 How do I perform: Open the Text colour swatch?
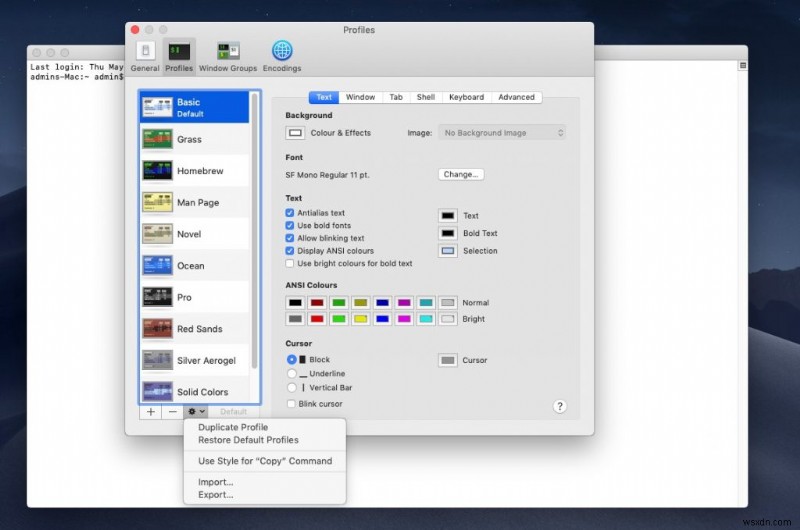point(448,216)
